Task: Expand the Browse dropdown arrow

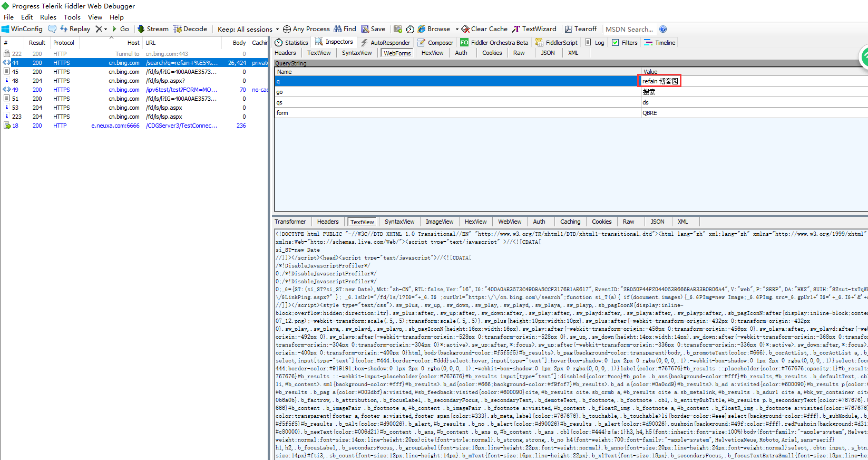Action: pyautogui.click(x=457, y=29)
